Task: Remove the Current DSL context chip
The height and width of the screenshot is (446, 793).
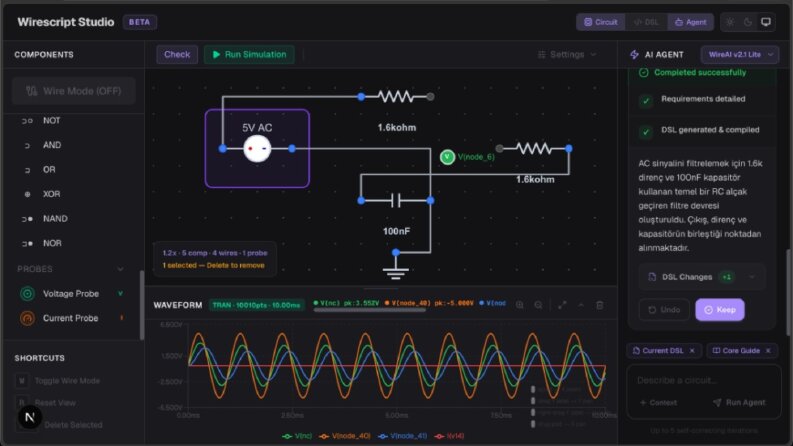Action: 692,350
